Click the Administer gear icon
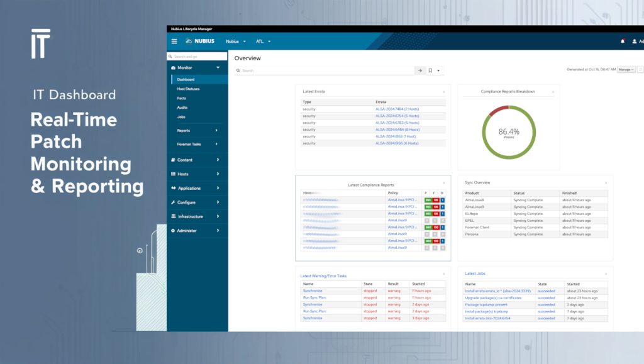 (173, 231)
